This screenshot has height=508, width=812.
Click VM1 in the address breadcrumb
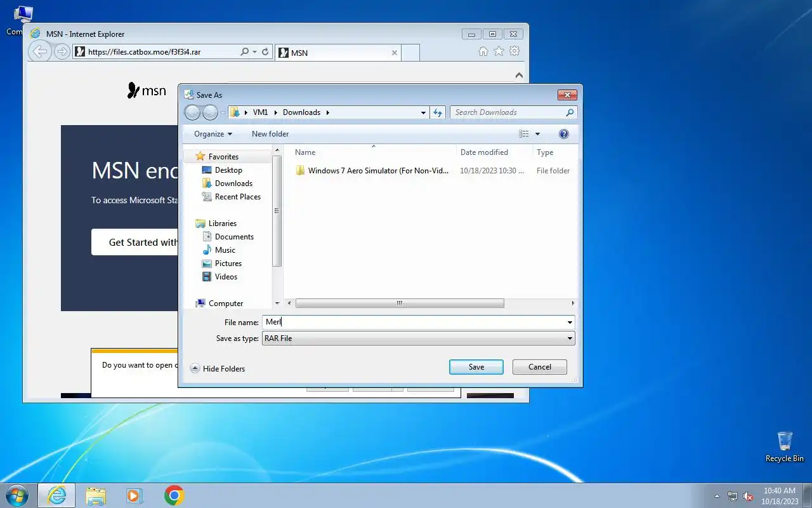coord(260,112)
